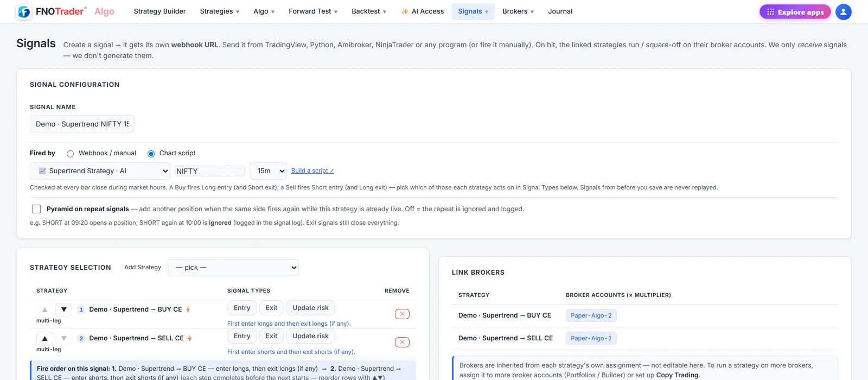This screenshot has width=868, height=380.
Task: Move Demo Supertrend SELL CE row up
Action: (44, 338)
